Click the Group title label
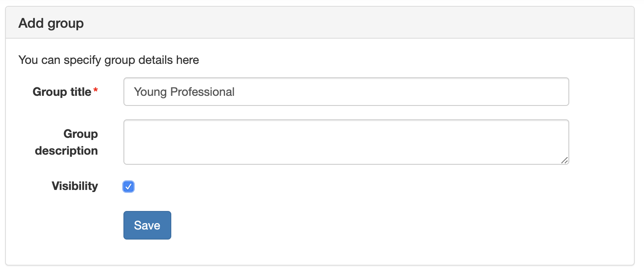Screen dimensions: 644x274 62,92
